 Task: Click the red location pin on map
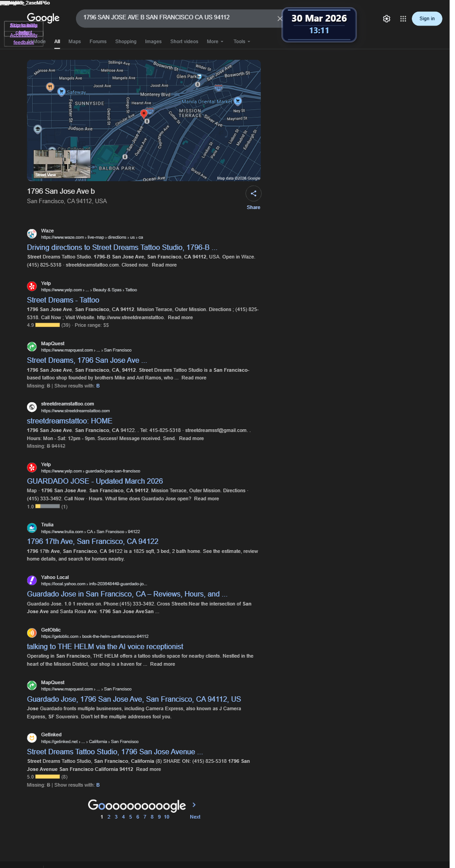(x=144, y=114)
